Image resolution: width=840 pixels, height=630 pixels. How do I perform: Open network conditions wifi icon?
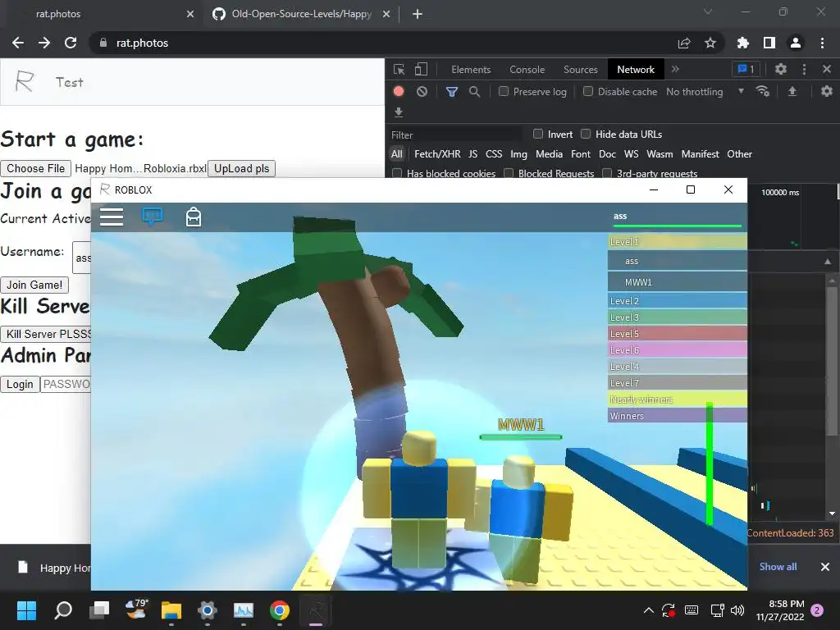(762, 92)
